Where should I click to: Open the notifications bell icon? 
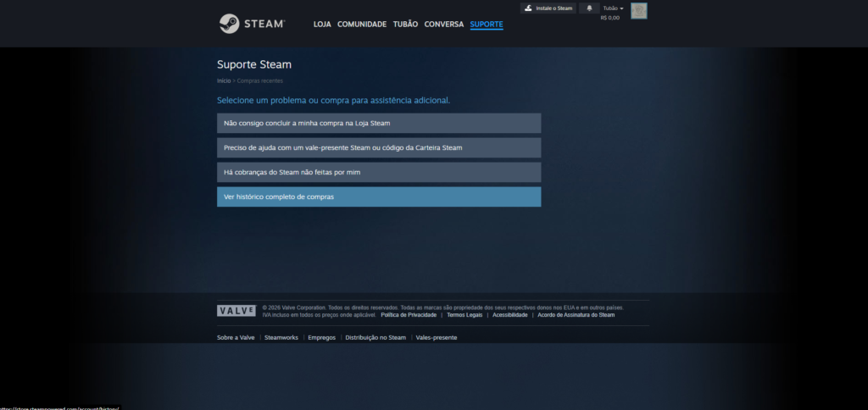[589, 8]
